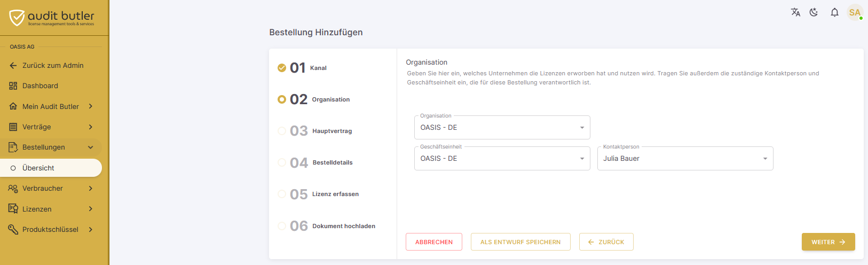Click the Weiter button
This screenshot has height=265, width=868.
pos(828,242)
